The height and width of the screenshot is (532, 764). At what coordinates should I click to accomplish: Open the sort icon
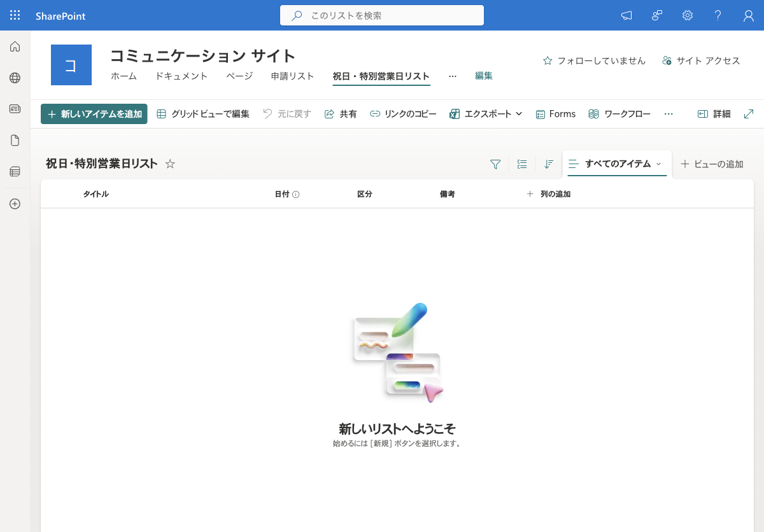pyautogui.click(x=549, y=164)
